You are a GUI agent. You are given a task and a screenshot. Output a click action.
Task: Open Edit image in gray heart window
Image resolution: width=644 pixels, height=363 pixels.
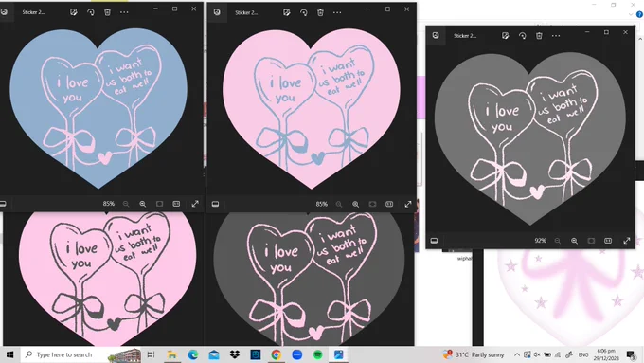click(505, 36)
